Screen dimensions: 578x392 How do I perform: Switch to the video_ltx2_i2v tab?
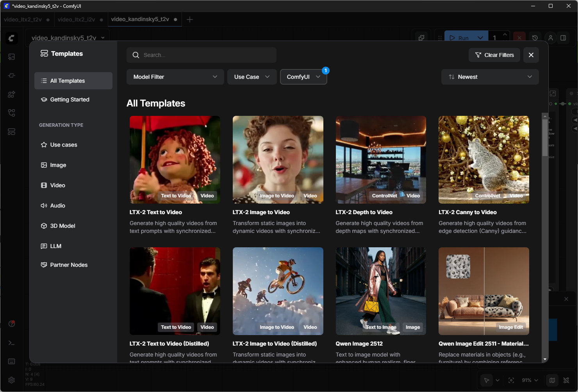[77, 20]
